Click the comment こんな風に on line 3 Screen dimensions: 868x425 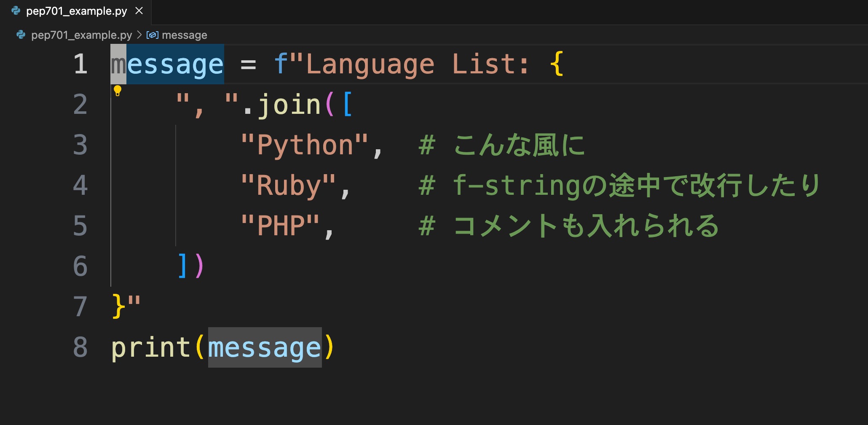coord(502,145)
